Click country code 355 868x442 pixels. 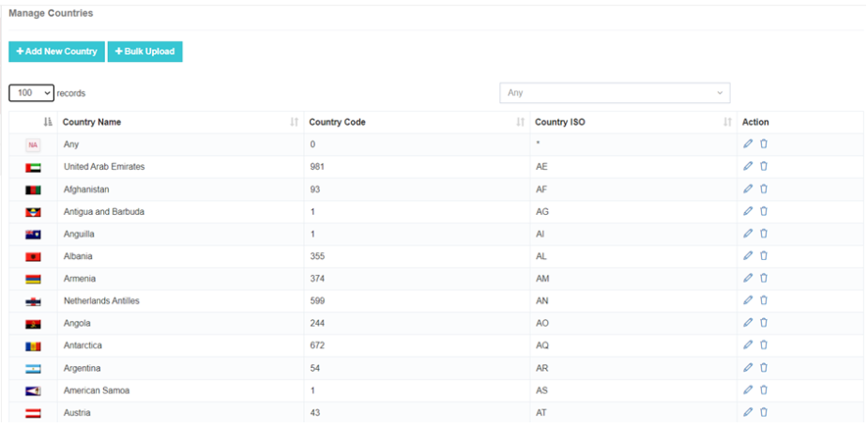click(x=317, y=256)
